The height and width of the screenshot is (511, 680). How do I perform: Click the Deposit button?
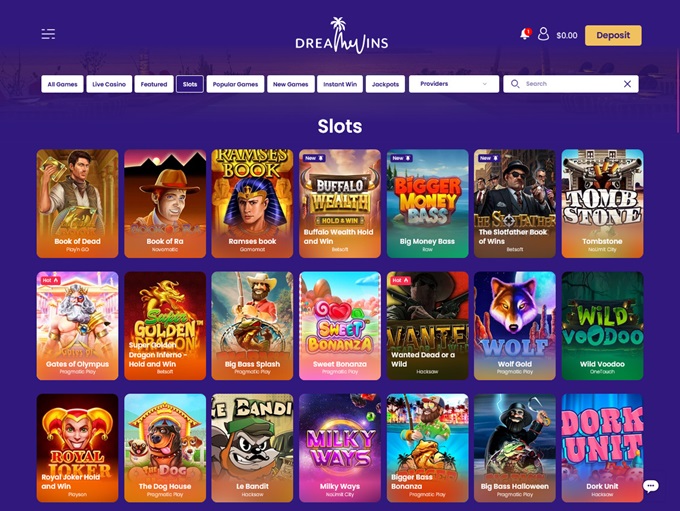click(x=613, y=35)
